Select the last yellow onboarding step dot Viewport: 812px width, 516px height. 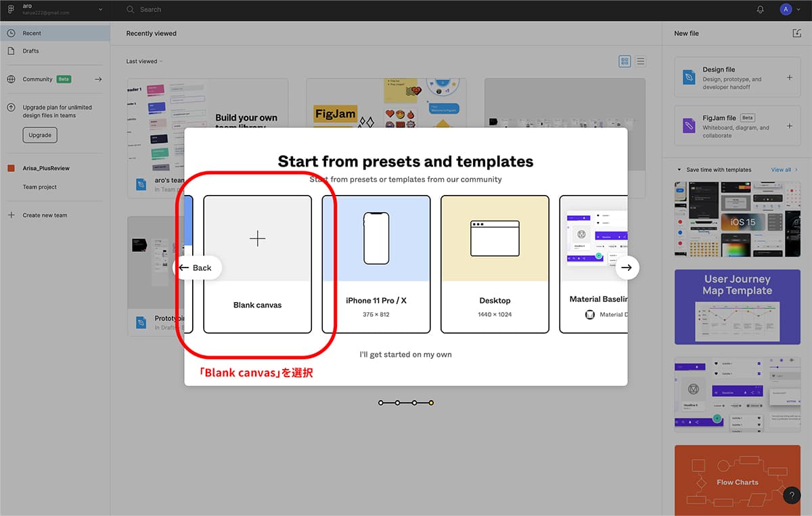(x=431, y=403)
